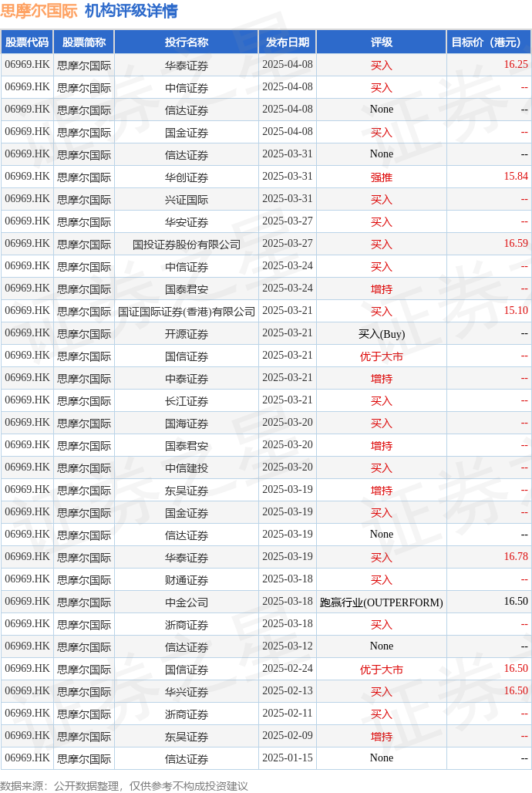The image size is (532, 793).
Task: Click the 思摩尔国际 orange title text
Action: click(39, 11)
